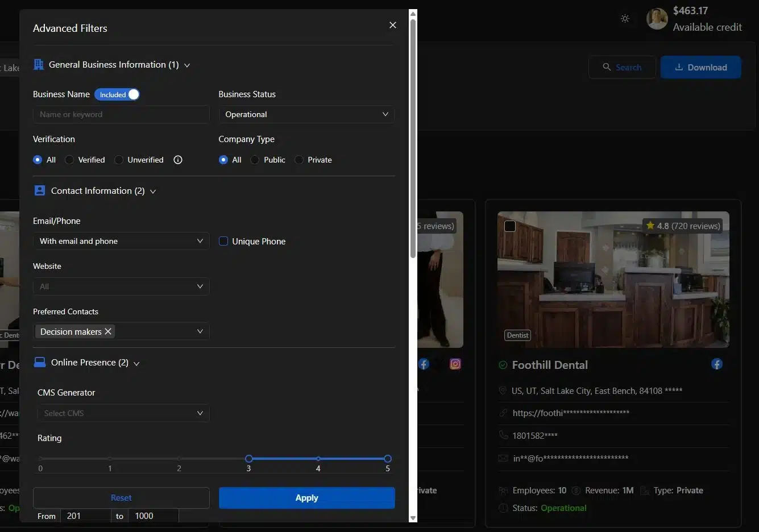This screenshot has width=759, height=532.
Task: Collapse the Contact Information section
Action: point(153,192)
